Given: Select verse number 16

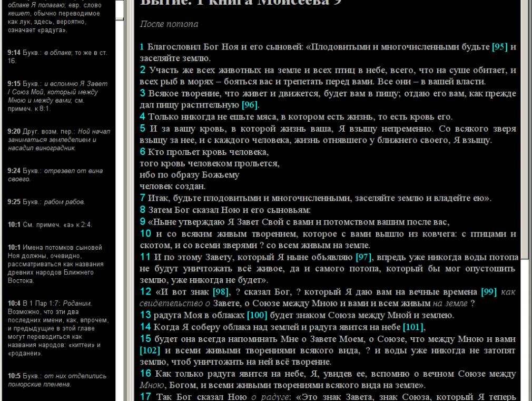Looking at the screenshot, I should click(145, 374).
